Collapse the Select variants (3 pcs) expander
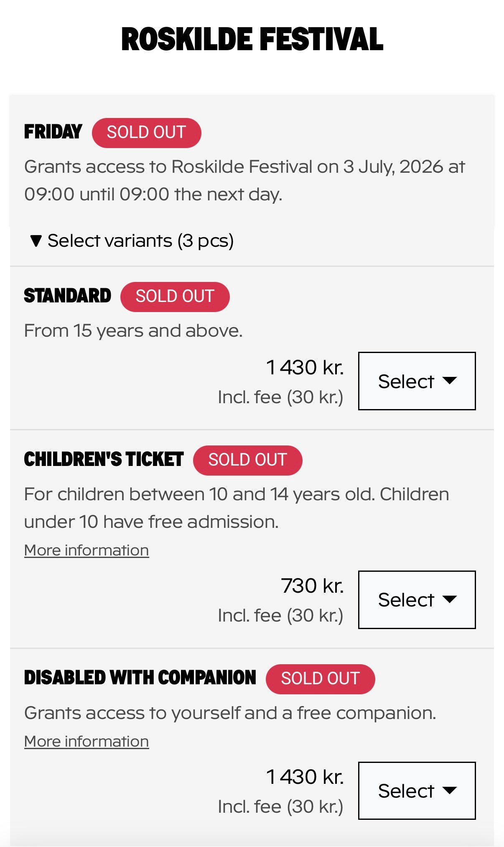 point(132,241)
